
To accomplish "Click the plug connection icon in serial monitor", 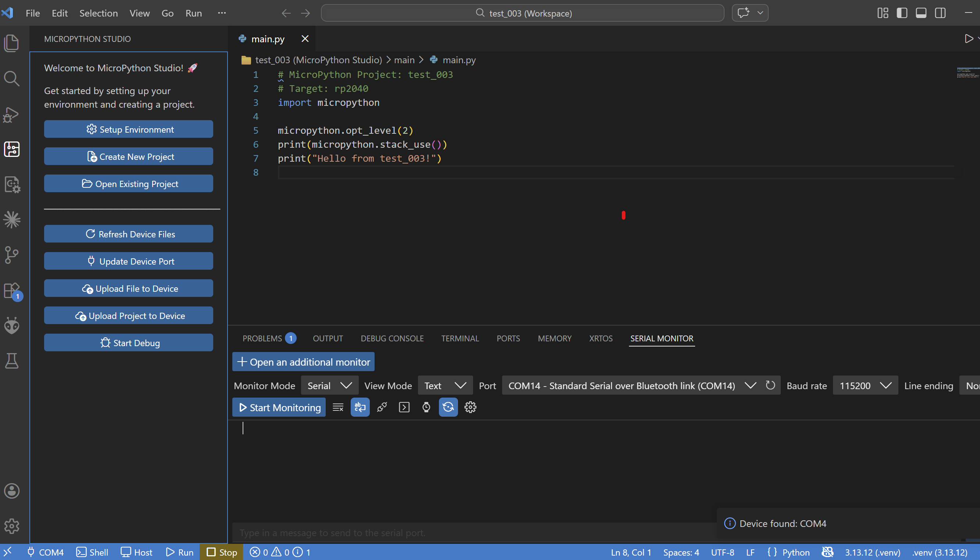I will pyautogui.click(x=382, y=407).
